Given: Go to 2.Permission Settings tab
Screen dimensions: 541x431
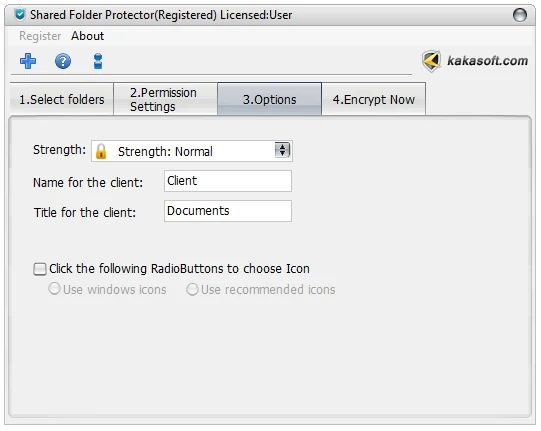Looking at the screenshot, I should click(166, 99).
